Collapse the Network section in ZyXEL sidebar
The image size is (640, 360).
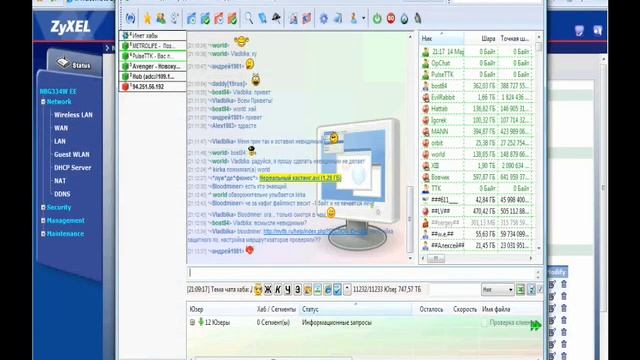pos(43,102)
